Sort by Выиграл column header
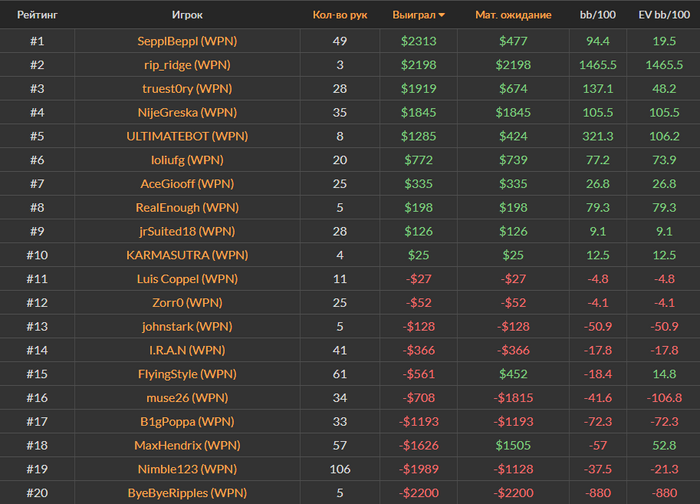700x504 pixels. tap(414, 15)
